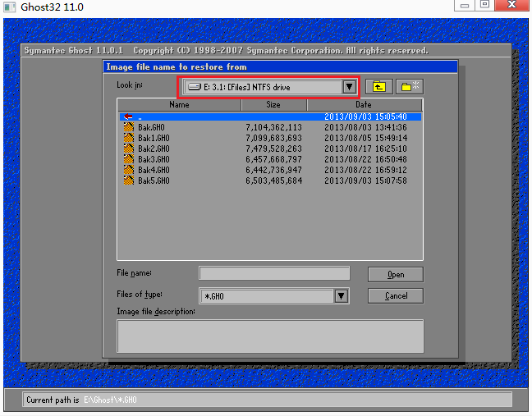The width and height of the screenshot is (532, 416).
Task: Sort by the Name column header
Action: point(179,105)
